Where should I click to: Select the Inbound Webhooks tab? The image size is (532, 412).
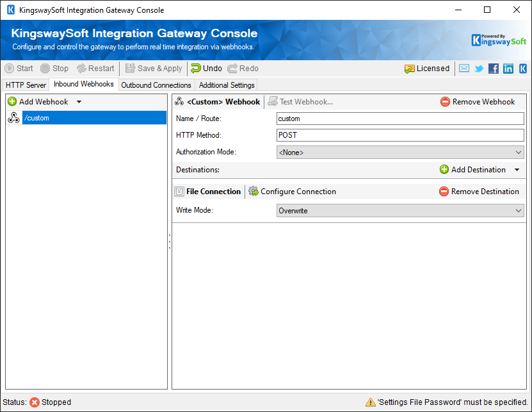pyautogui.click(x=83, y=84)
